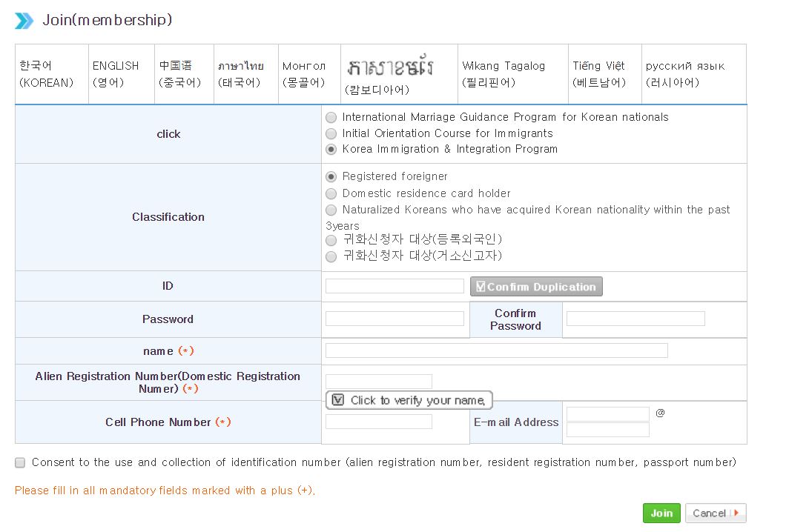
Task: Click into the ID input field
Action: click(394, 286)
